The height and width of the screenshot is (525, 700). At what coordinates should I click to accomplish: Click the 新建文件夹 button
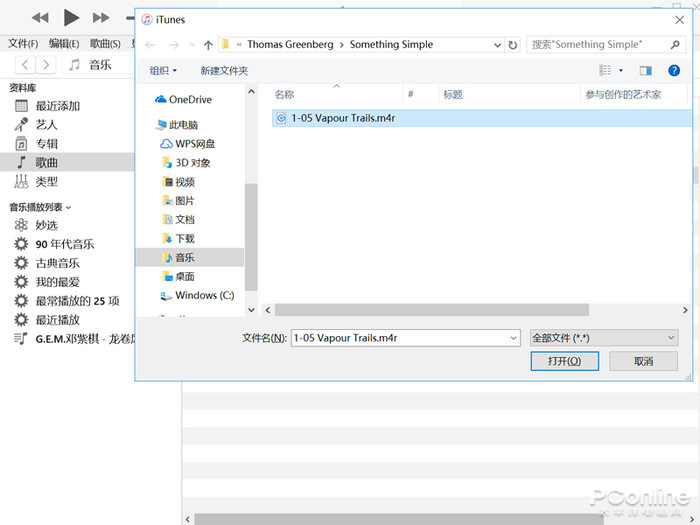(x=224, y=71)
